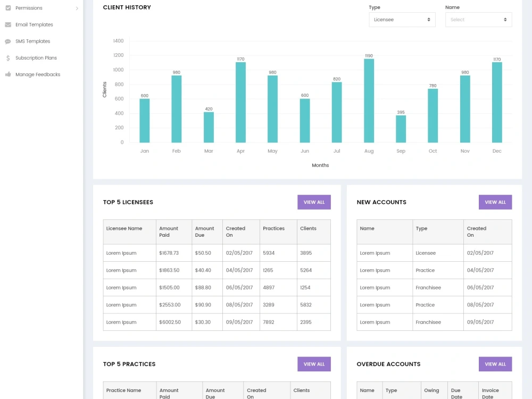Click the Aug bar labeled 1190

(369, 101)
